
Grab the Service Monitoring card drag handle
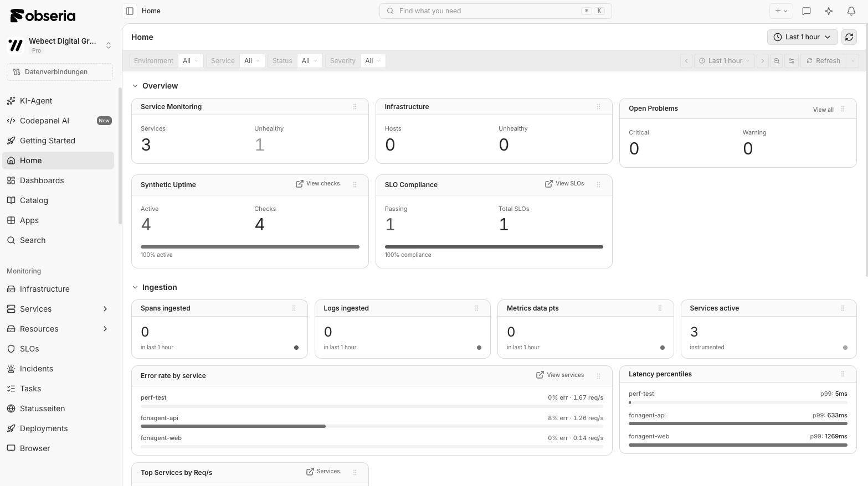click(355, 107)
